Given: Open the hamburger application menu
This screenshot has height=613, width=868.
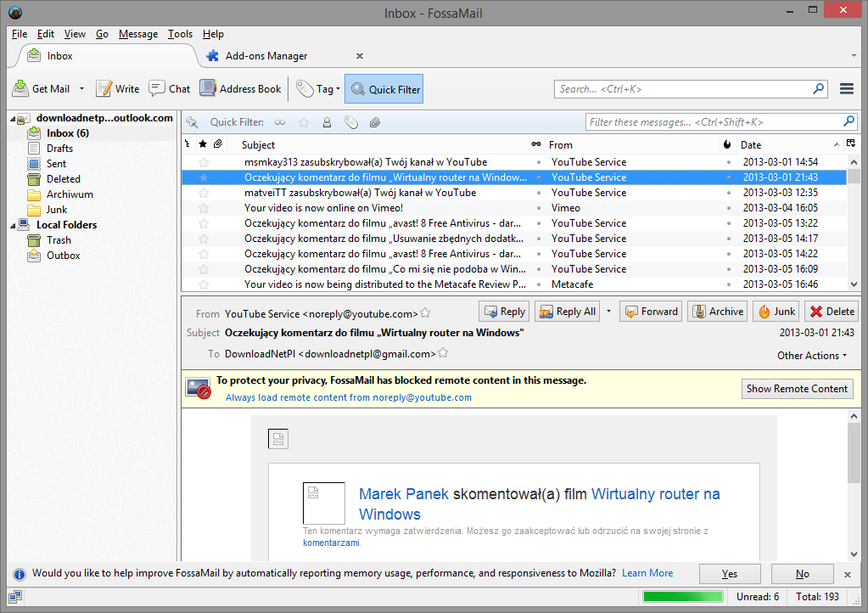Looking at the screenshot, I should coord(847,89).
